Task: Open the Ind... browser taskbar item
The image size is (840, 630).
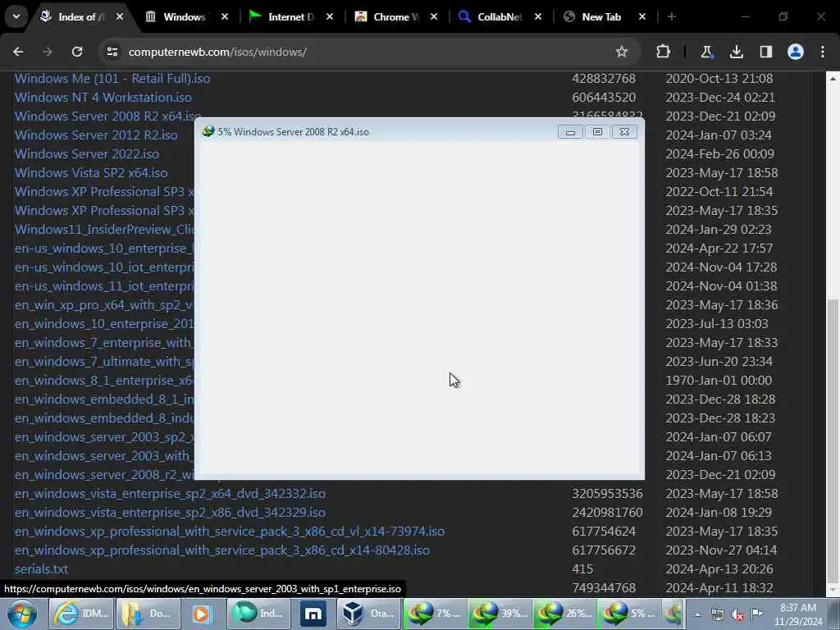Action: pos(258,614)
